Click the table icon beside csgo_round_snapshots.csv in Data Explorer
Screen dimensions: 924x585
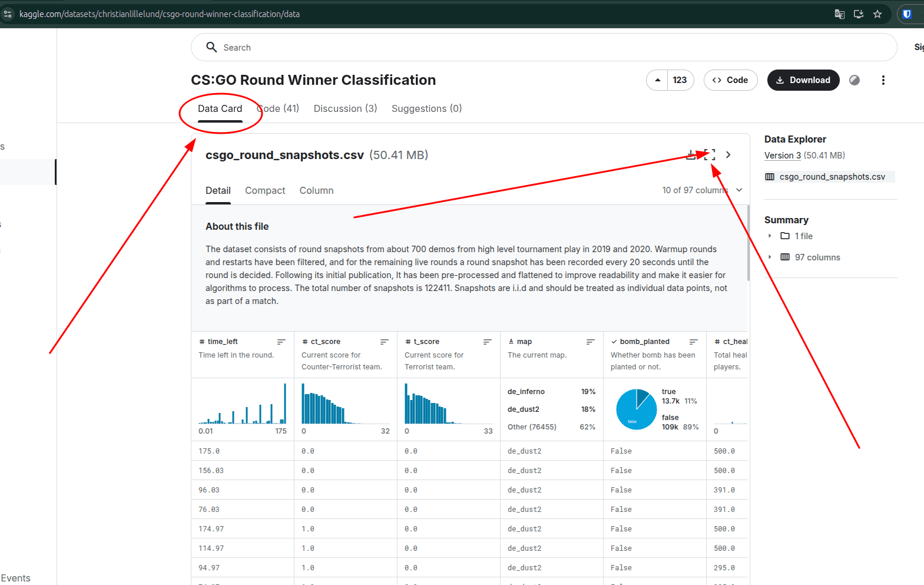770,177
